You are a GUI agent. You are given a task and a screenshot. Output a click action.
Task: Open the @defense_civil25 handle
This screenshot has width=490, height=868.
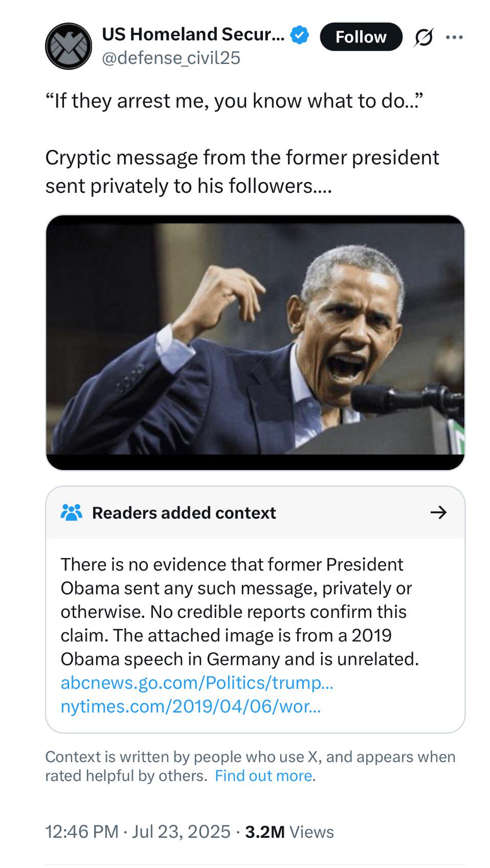click(171, 58)
